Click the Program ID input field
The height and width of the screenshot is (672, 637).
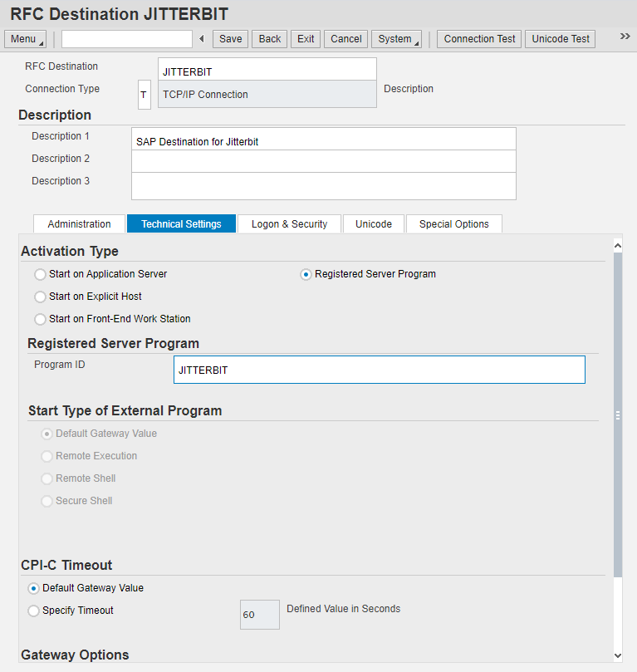click(x=379, y=370)
